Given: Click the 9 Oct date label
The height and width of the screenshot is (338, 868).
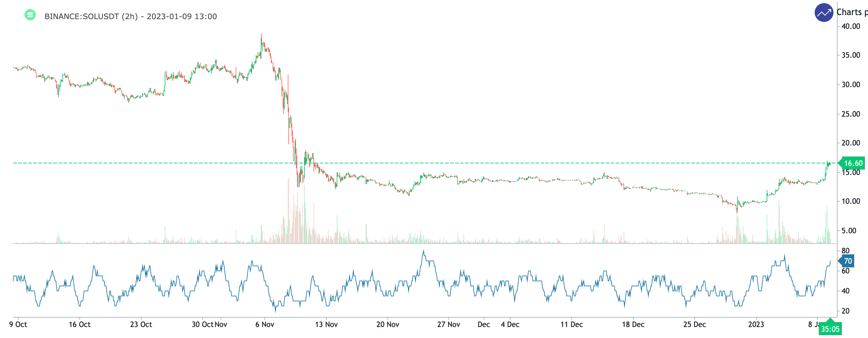Looking at the screenshot, I should coord(18,325).
